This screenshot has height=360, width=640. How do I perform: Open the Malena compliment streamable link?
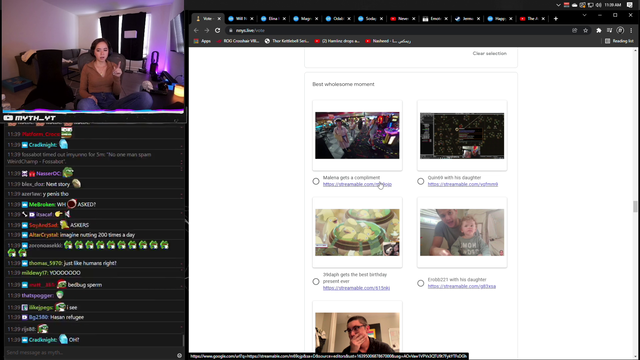point(357,184)
